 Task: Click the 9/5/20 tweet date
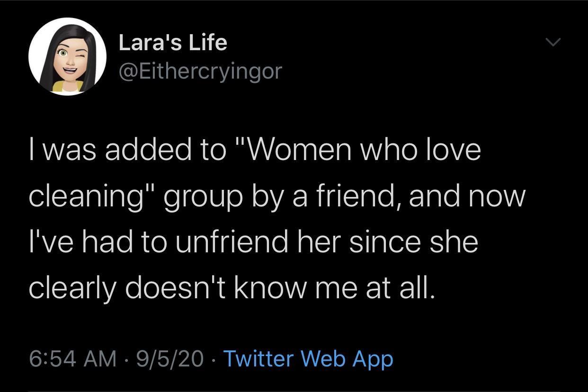pos(169,359)
